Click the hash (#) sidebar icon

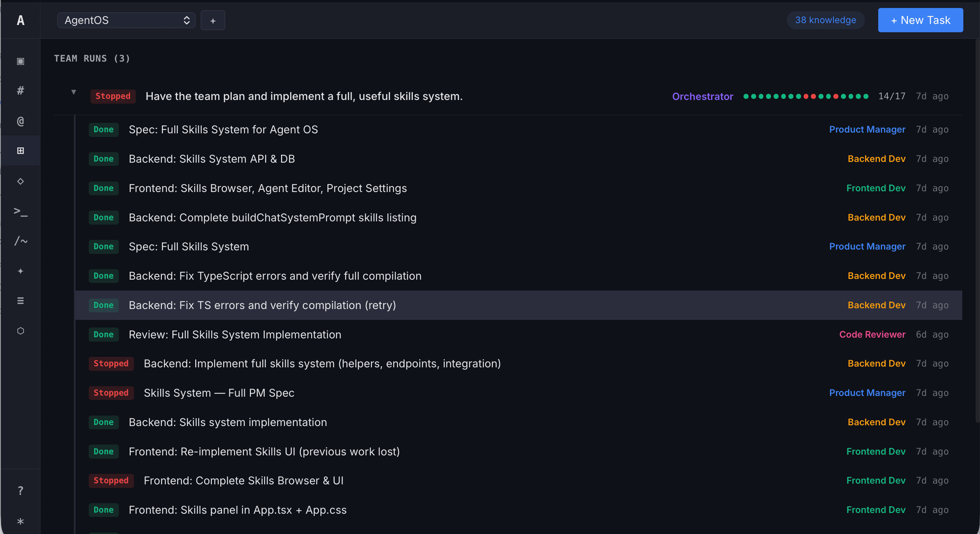(21, 91)
